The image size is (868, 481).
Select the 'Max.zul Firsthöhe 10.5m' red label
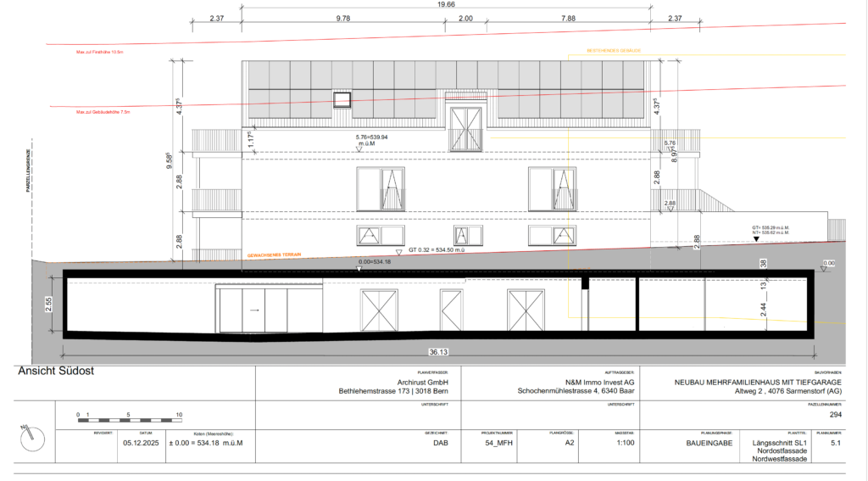click(100, 52)
